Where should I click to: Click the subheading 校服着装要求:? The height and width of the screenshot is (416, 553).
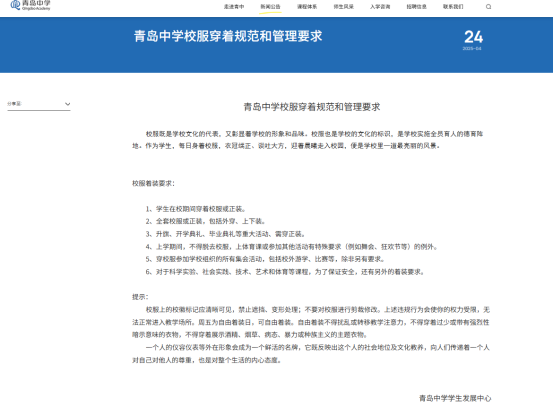tap(153, 183)
